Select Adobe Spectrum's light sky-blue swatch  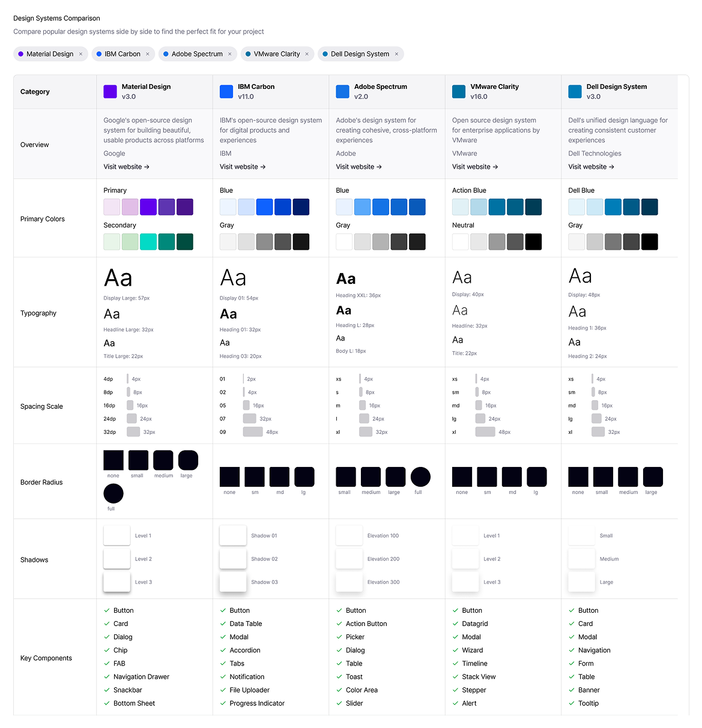click(x=362, y=207)
